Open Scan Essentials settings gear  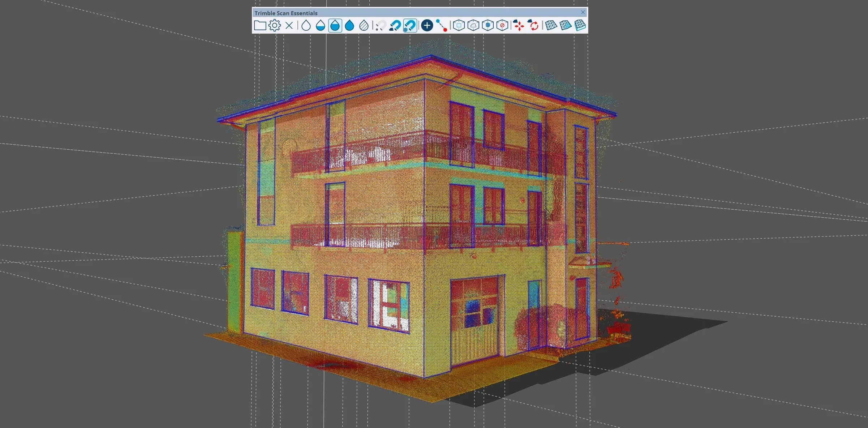275,26
